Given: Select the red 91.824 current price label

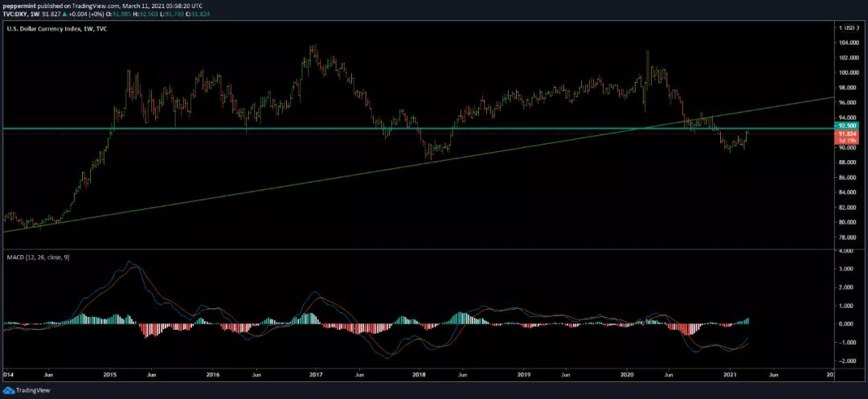Looking at the screenshot, I should [847, 134].
